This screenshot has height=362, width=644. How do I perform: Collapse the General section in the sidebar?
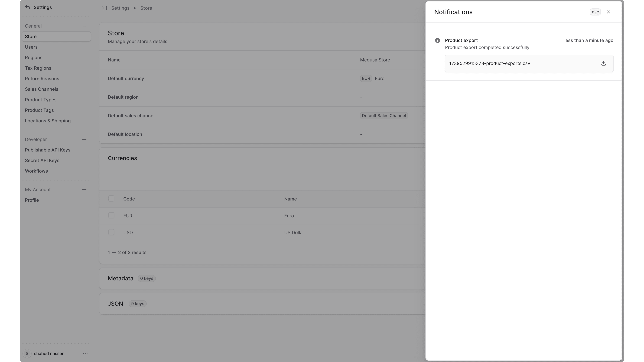click(84, 26)
